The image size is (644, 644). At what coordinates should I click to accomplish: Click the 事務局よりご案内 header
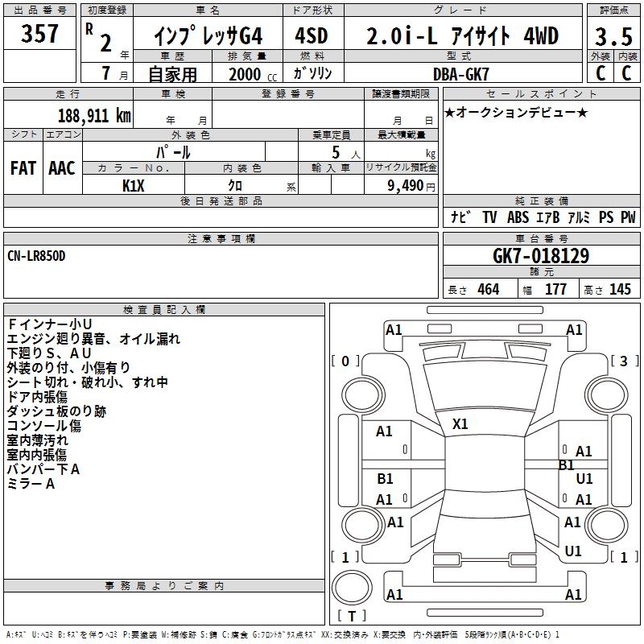click(164, 586)
